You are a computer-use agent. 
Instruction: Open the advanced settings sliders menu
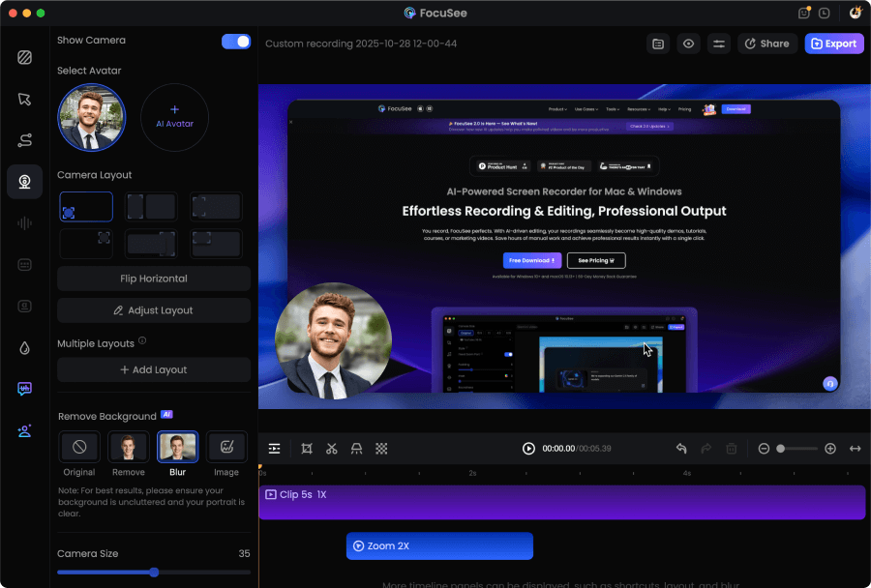718,44
